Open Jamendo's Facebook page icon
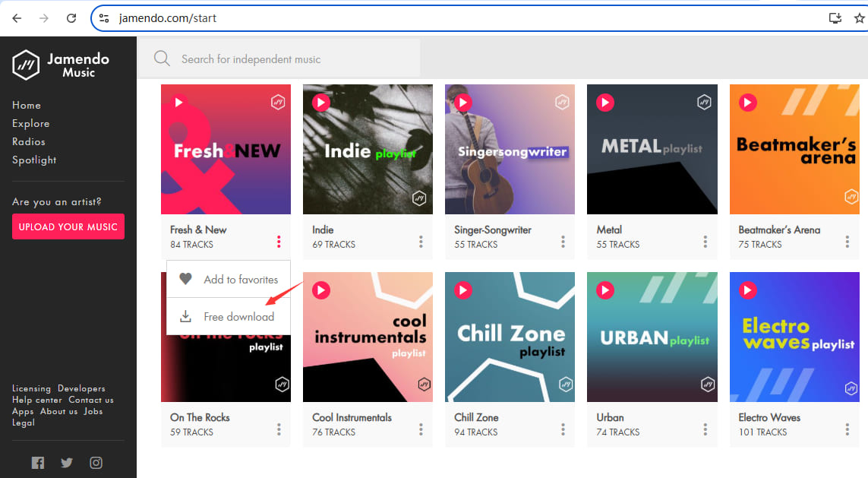Image resolution: width=868 pixels, height=478 pixels. pos(38,463)
